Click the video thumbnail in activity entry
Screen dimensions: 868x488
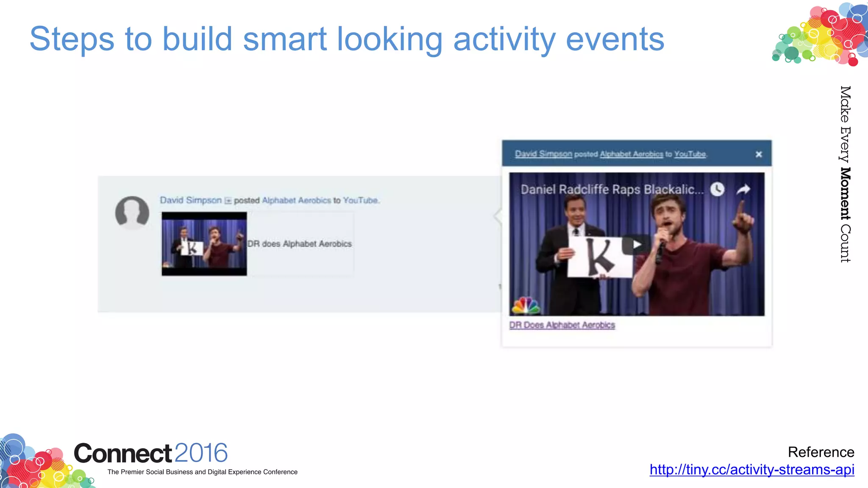(204, 244)
